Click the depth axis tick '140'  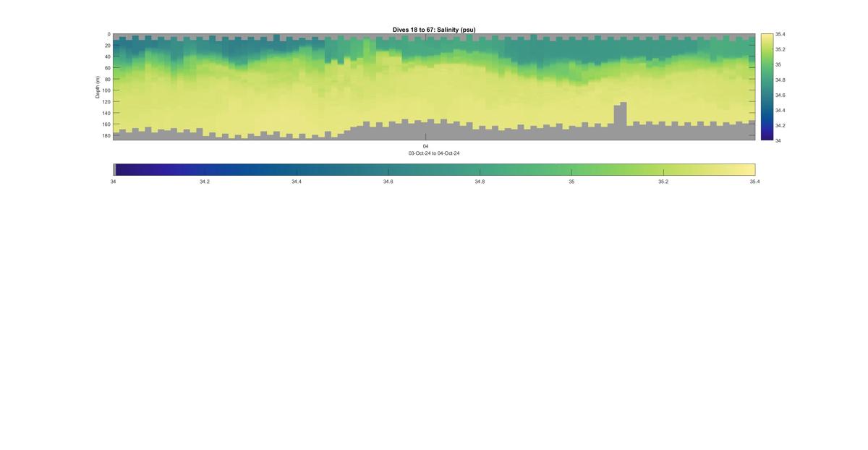tap(106, 113)
